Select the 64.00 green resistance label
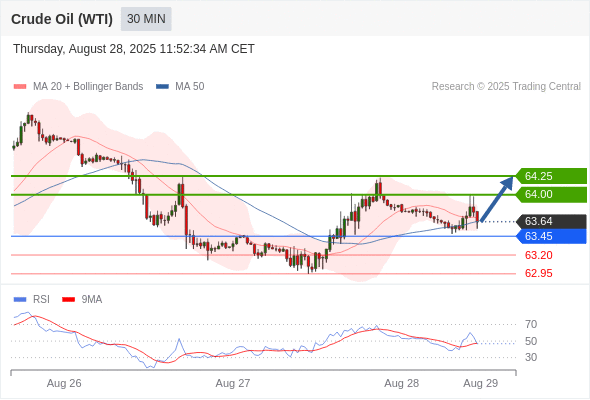Image resolution: width=590 pixels, height=400 pixels. (551, 195)
